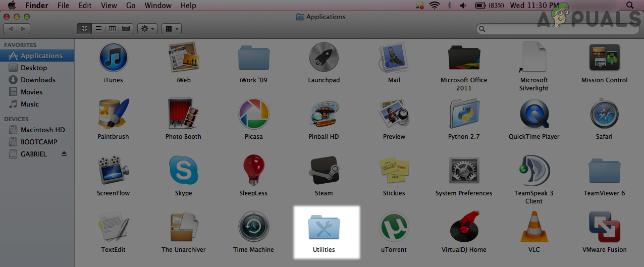Viewport: 644px width, 267px height.
Task: Select Applications in the sidebar
Action: click(37, 56)
